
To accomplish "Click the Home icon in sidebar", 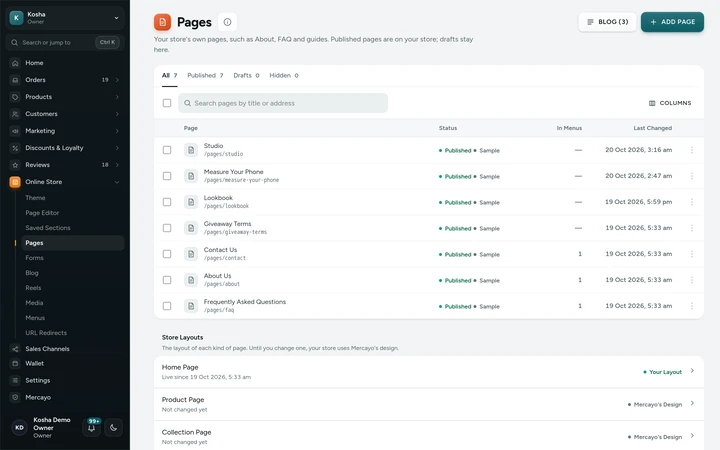I will click(x=15, y=63).
